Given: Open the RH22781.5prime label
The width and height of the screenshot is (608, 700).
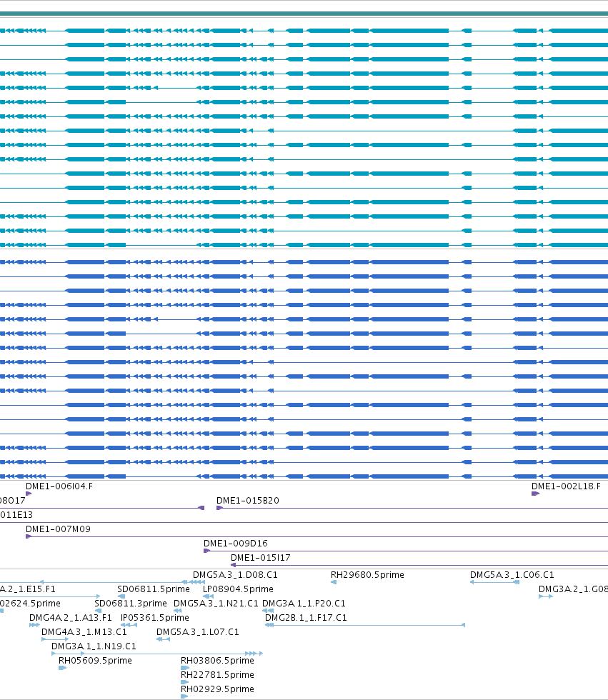Looking at the screenshot, I should click(217, 674).
